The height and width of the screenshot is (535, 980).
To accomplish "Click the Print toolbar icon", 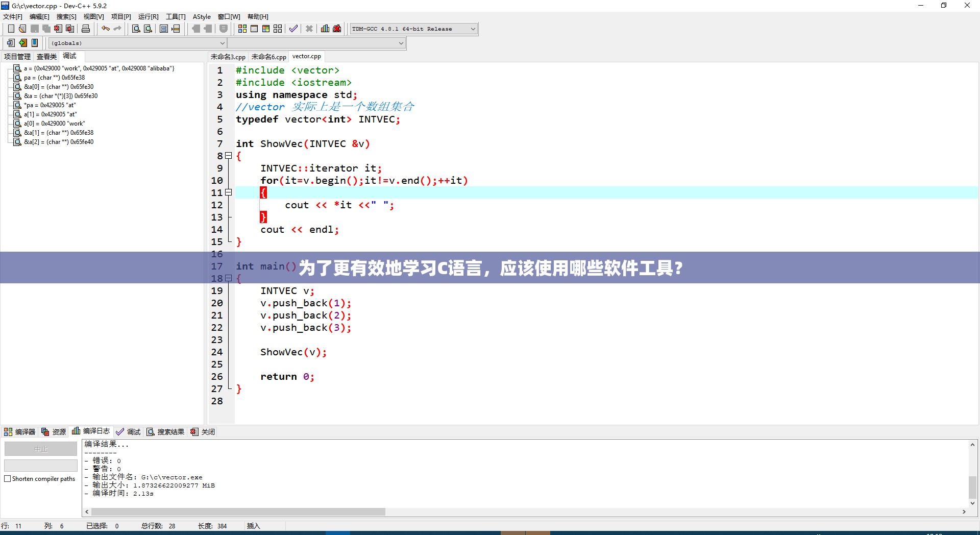I will [86, 29].
